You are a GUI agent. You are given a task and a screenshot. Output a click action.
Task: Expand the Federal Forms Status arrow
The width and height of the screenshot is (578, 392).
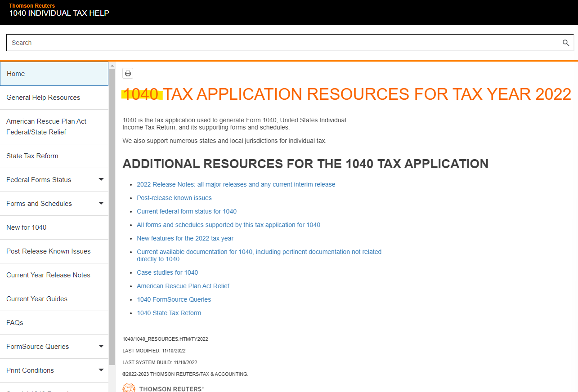click(101, 180)
